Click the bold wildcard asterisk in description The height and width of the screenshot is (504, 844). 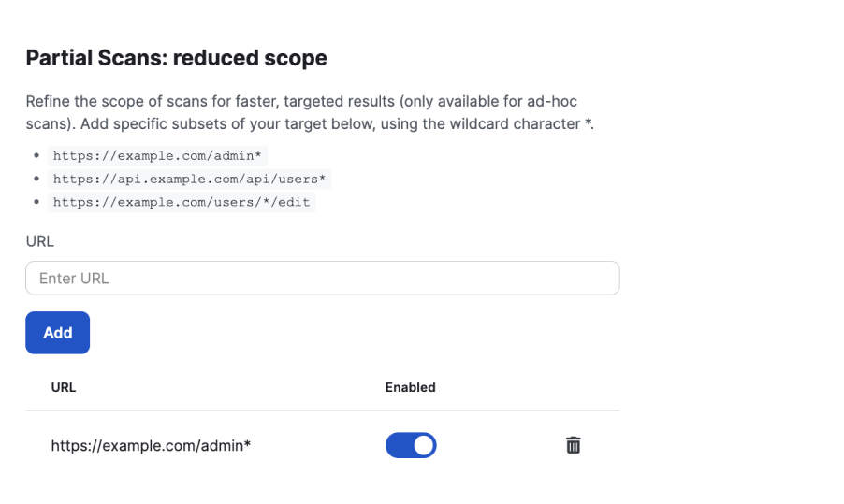coord(588,123)
